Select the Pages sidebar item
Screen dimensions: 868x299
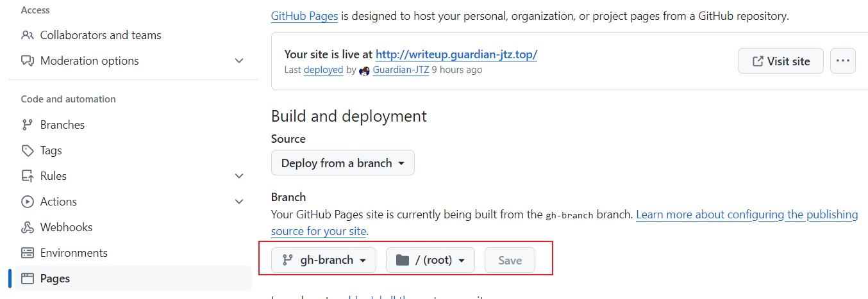(133, 279)
